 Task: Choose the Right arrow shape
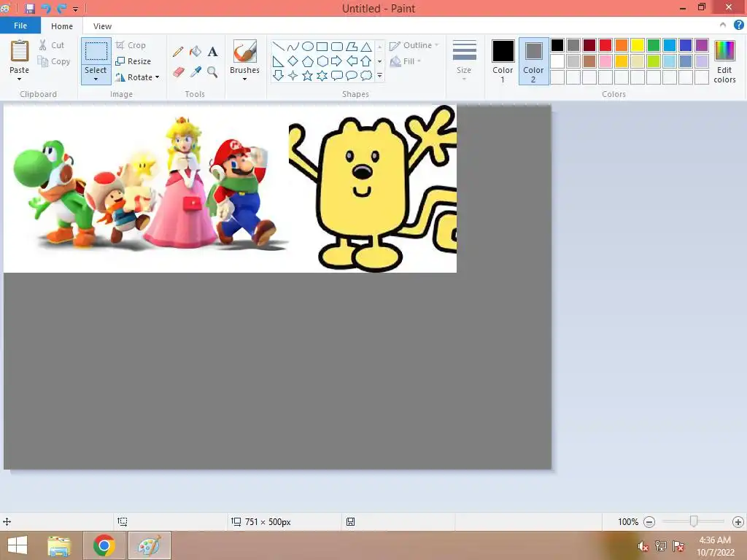click(x=337, y=61)
